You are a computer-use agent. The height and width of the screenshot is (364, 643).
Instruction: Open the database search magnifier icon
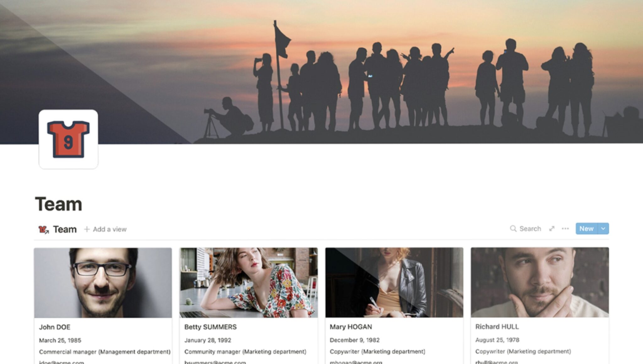tap(513, 229)
